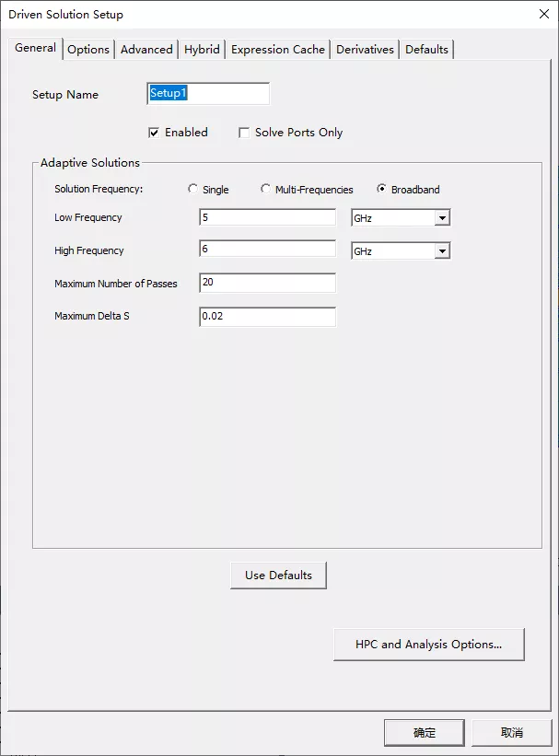This screenshot has height=756, width=559.
Task: Open the Expression Cache tab
Action: pyautogui.click(x=278, y=49)
